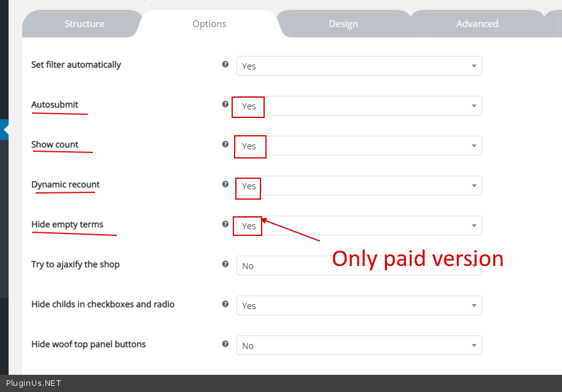
Task: Open the Dynamic recount dropdown
Action: [x=359, y=186]
